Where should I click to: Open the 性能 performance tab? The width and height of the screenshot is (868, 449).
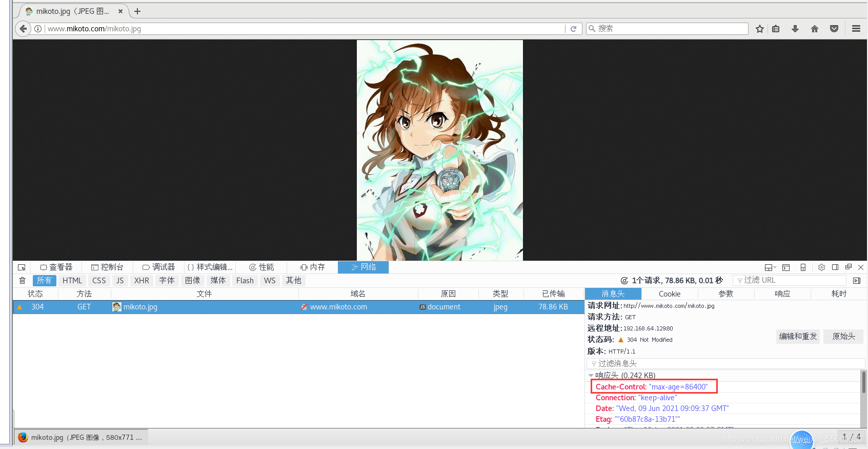tap(261, 267)
